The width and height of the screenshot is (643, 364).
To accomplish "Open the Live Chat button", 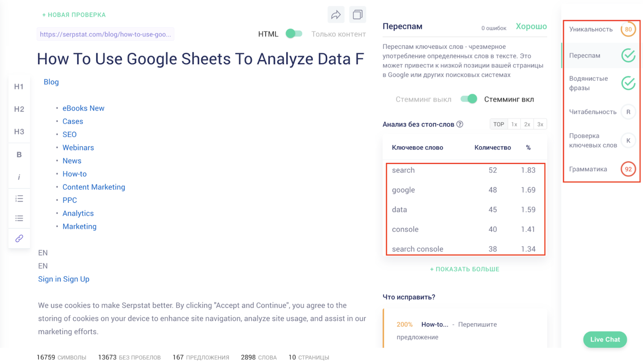I will click(x=605, y=340).
